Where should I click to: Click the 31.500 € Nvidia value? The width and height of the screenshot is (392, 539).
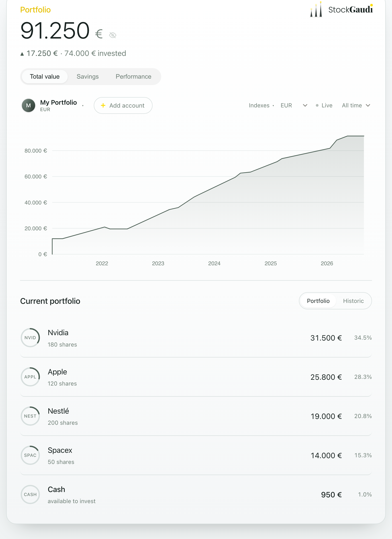click(x=326, y=338)
